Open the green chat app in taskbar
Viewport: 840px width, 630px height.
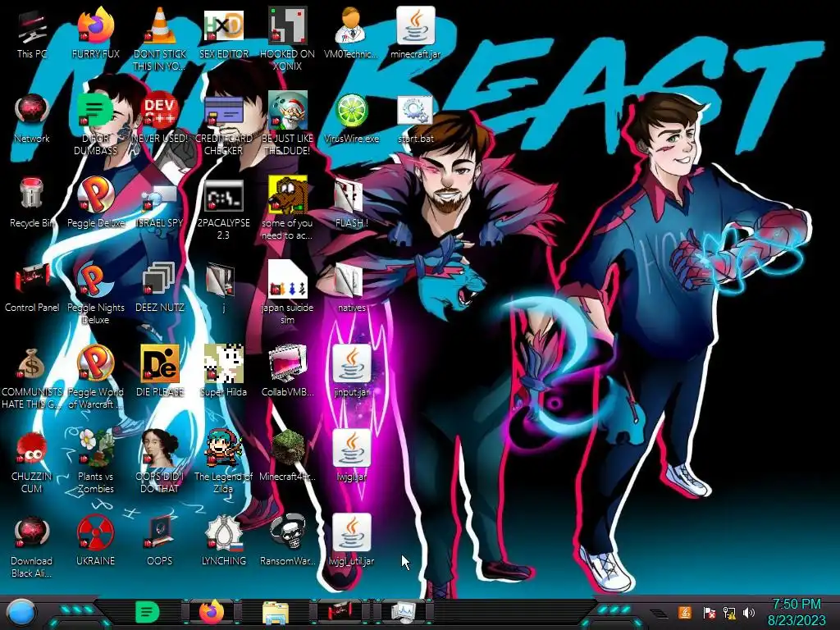click(x=148, y=612)
